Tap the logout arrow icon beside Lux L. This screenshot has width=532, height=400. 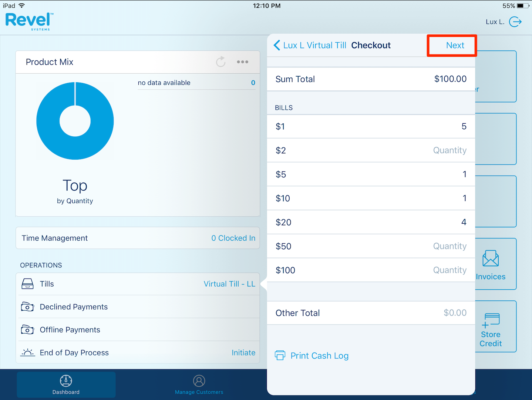tap(515, 22)
